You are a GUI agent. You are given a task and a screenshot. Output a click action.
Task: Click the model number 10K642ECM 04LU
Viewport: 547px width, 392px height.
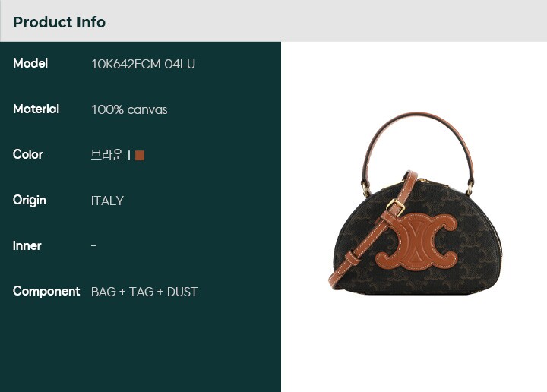[143, 64]
